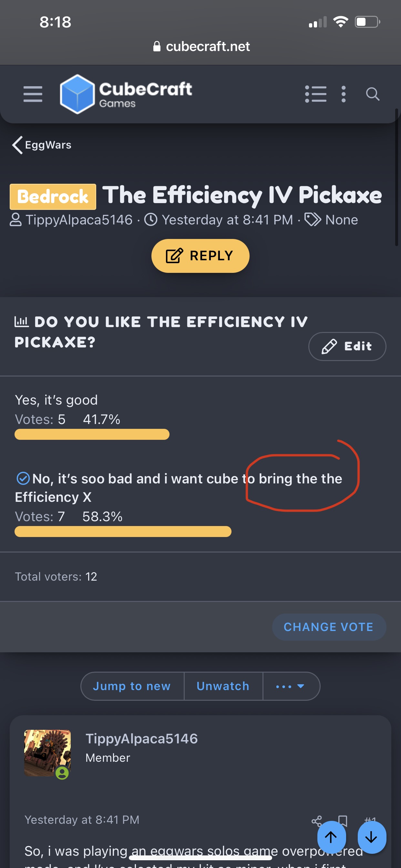Open the hamburger navigation menu
Image resolution: width=401 pixels, height=868 pixels.
[x=33, y=94]
